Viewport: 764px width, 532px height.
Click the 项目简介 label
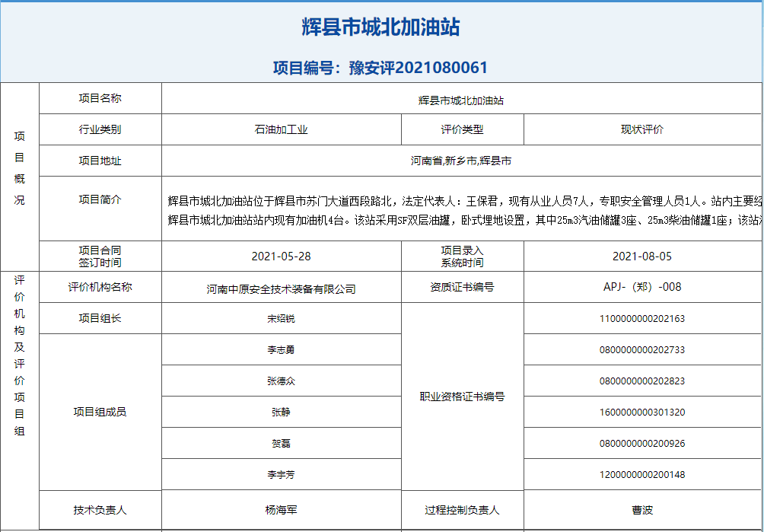[100, 199]
